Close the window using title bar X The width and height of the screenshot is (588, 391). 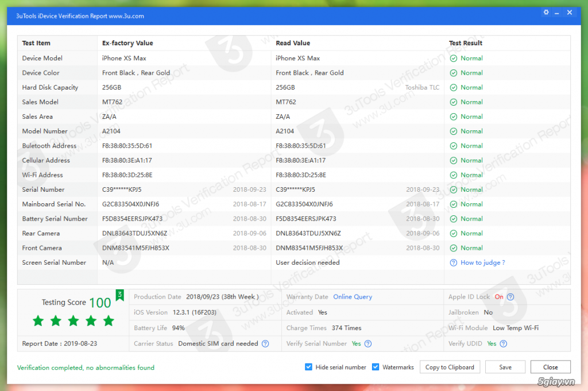pyautogui.click(x=570, y=13)
